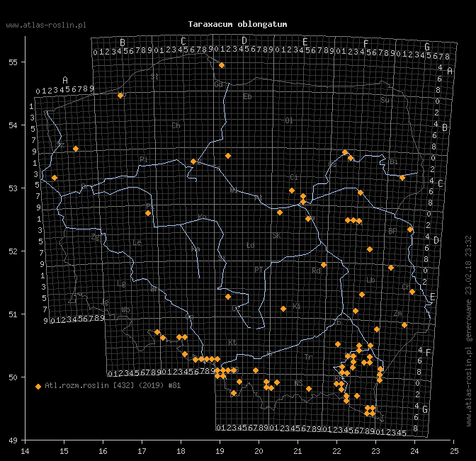
Task: Click the 'Su' city label on the map
Action: coord(385,100)
